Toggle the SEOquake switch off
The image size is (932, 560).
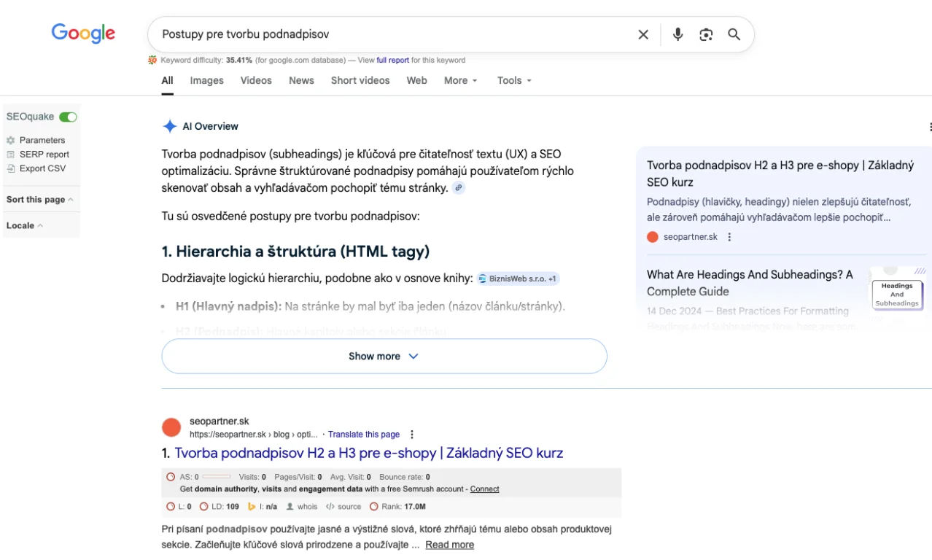click(68, 117)
